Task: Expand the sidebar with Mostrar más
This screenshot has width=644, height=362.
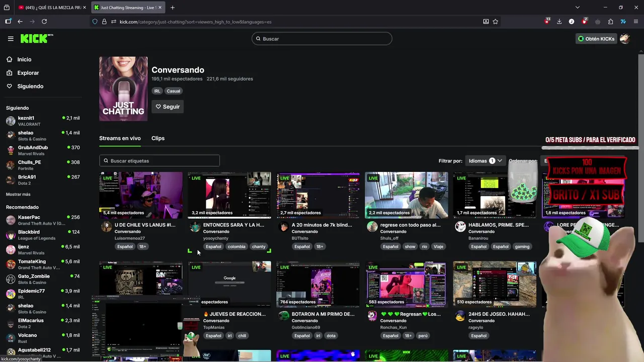Action: coord(18,195)
